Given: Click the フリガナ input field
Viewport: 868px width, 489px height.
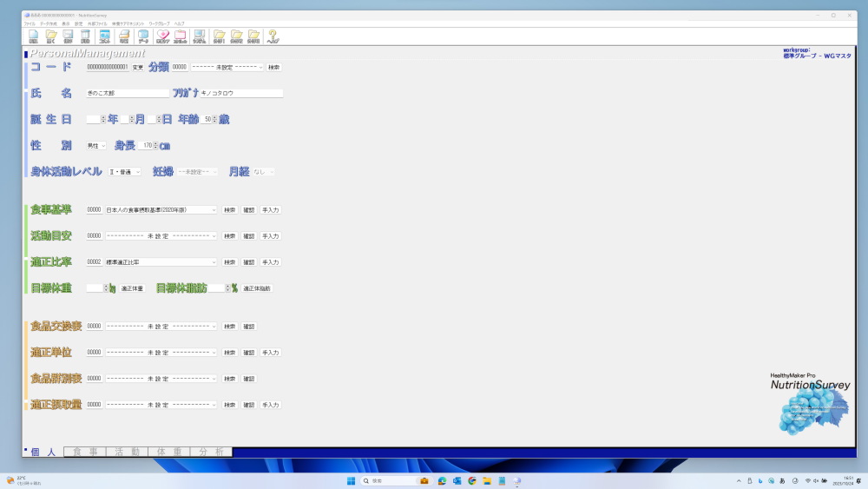Looking at the screenshot, I should click(x=241, y=93).
